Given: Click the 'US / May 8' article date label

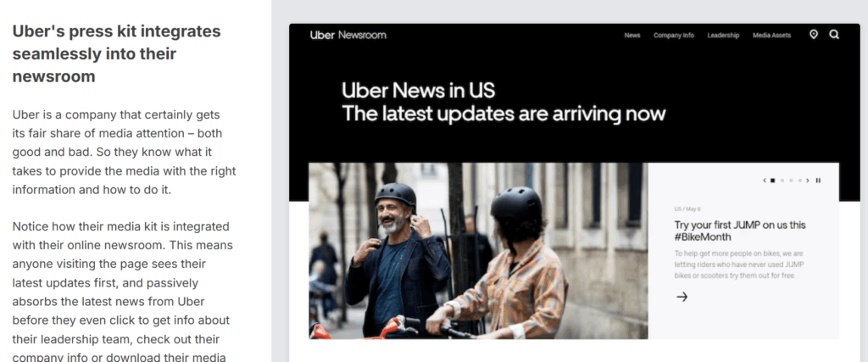Looking at the screenshot, I should tap(687, 209).
